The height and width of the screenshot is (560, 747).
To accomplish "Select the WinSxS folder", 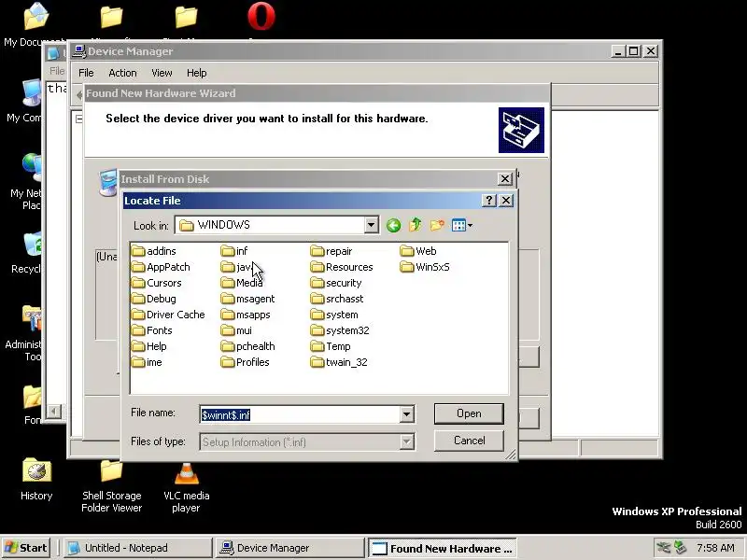I will (425, 267).
